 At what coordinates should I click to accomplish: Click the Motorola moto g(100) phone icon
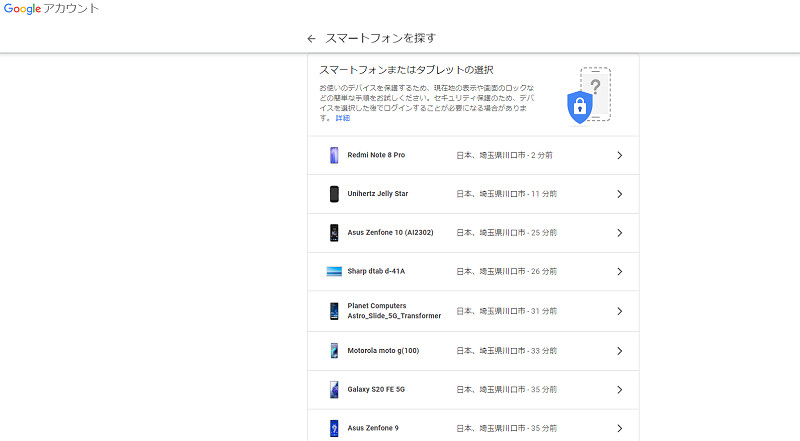pos(334,351)
